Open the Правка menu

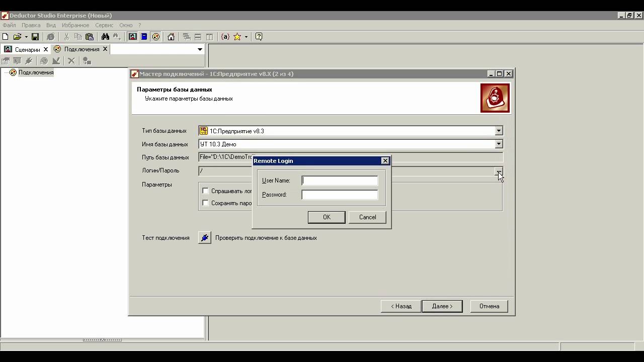(x=31, y=25)
